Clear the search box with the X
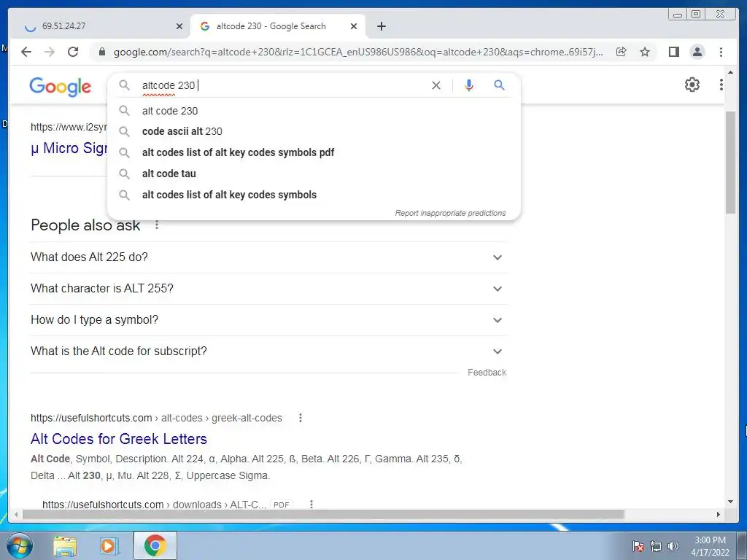The image size is (747, 560). coord(436,85)
